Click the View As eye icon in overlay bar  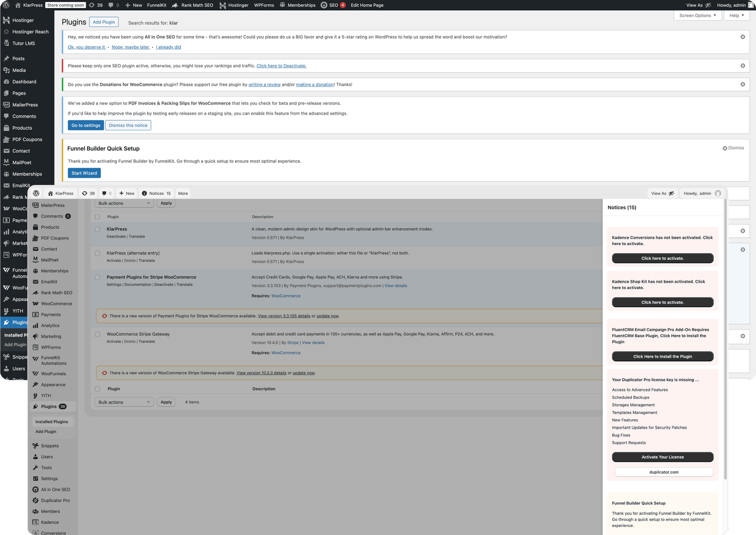point(671,193)
